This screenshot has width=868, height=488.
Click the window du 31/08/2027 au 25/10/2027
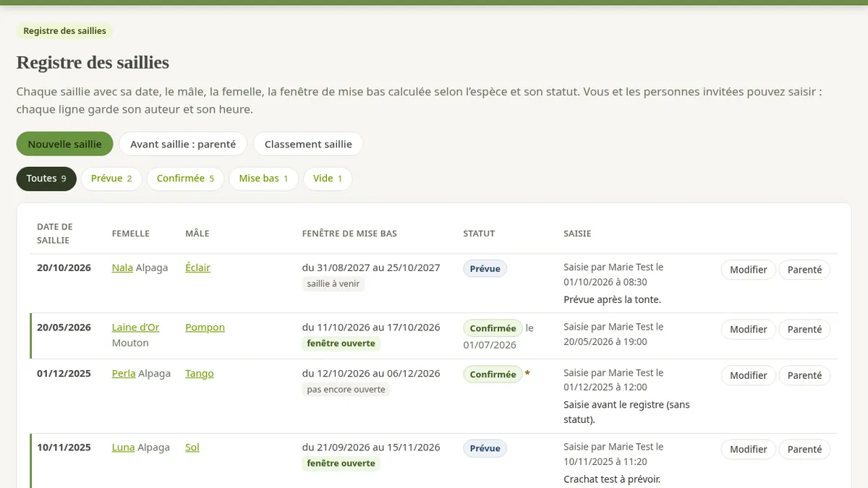tap(371, 267)
